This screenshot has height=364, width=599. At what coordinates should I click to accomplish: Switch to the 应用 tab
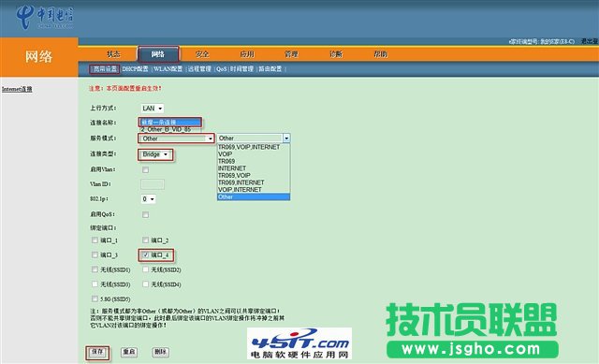(247, 54)
